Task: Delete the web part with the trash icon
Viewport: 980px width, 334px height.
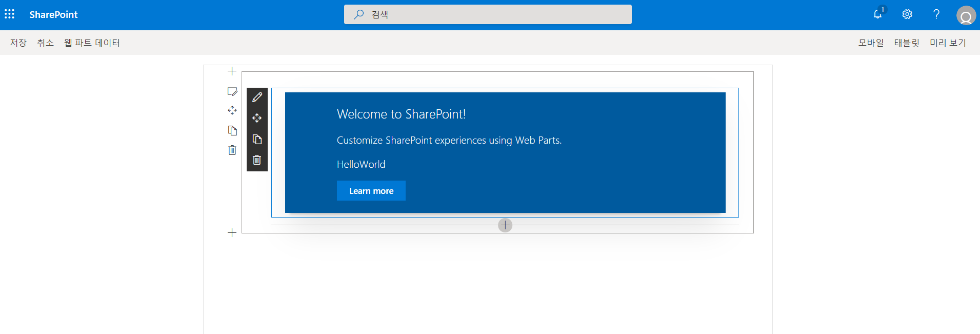Action: 257,160
